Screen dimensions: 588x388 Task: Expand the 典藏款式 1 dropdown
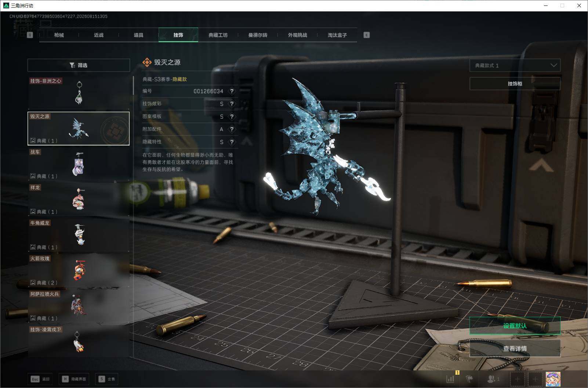coord(515,65)
